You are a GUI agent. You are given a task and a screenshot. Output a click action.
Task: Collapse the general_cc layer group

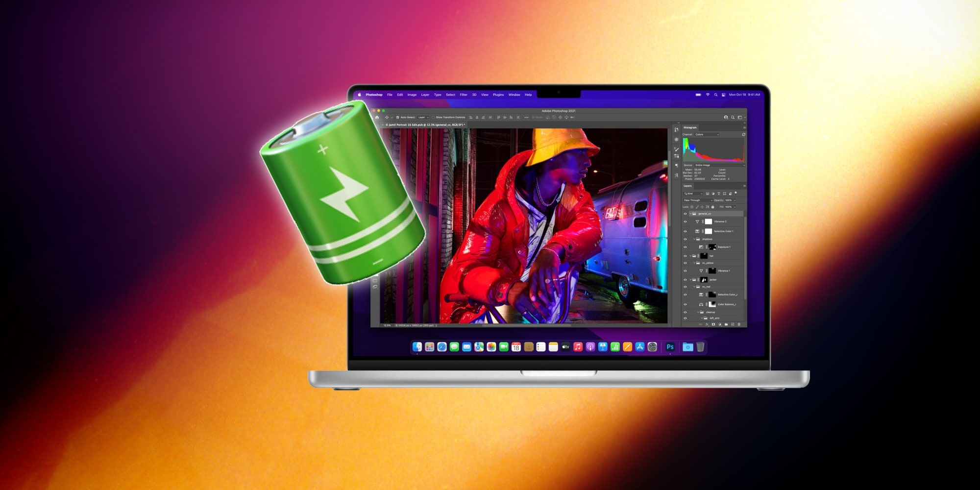pos(690,214)
